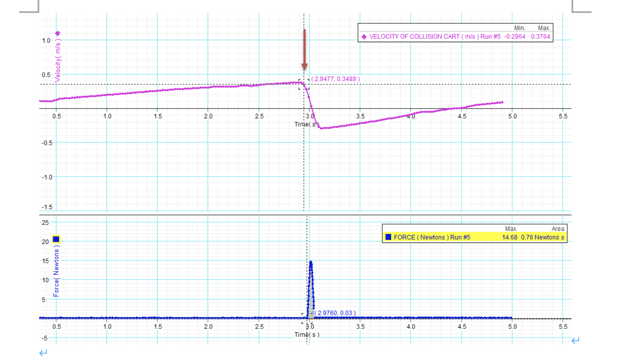Viewport: 625px width, 364px height.
Task: Click the Area value '0.76 Newtons s'
Action: pos(542,237)
